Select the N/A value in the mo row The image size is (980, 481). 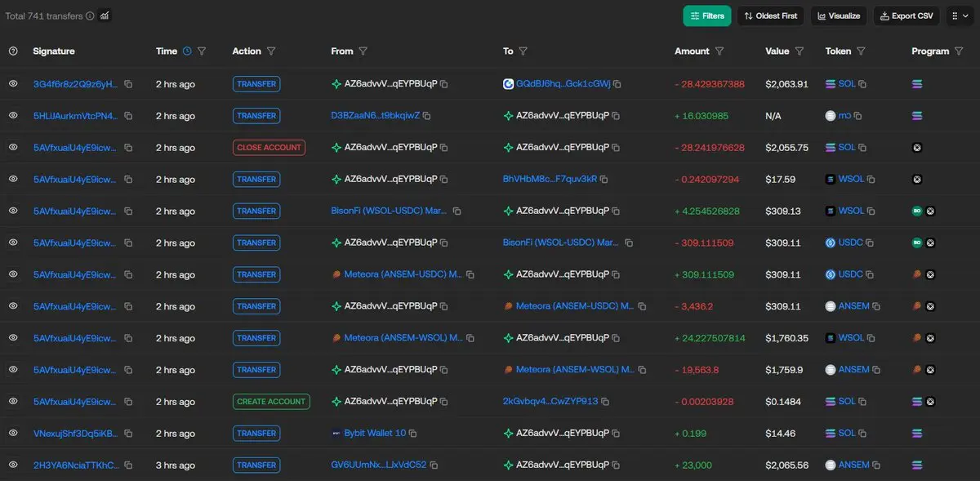pyautogui.click(x=773, y=115)
